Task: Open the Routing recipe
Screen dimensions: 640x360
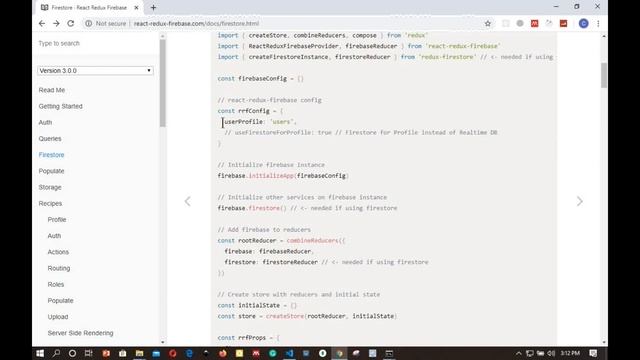Action: 59,268
